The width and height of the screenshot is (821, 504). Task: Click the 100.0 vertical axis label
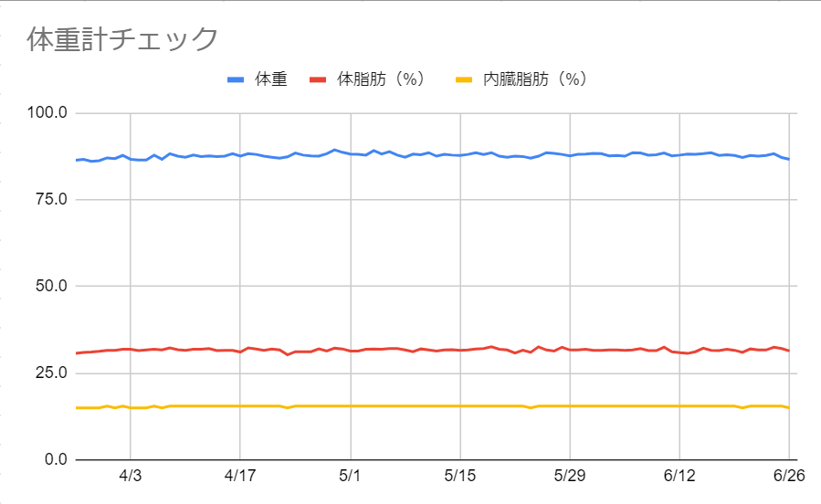coord(47,112)
